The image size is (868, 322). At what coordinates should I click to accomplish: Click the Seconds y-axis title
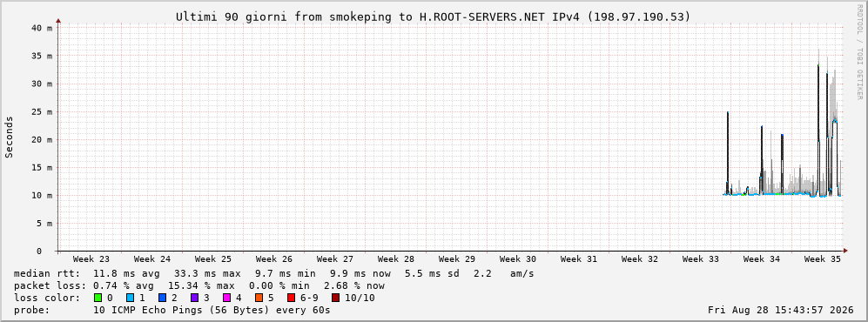10,138
